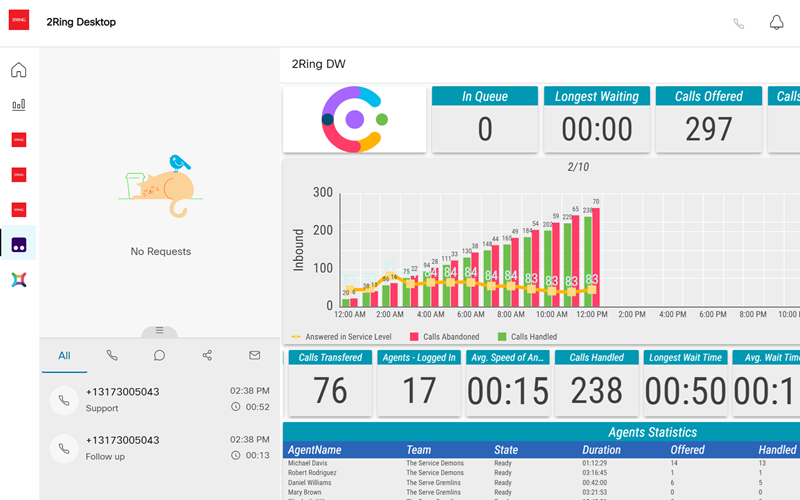Toggle Answered in Service Level legend item
Screen dimensions: 800x500
[341, 337]
